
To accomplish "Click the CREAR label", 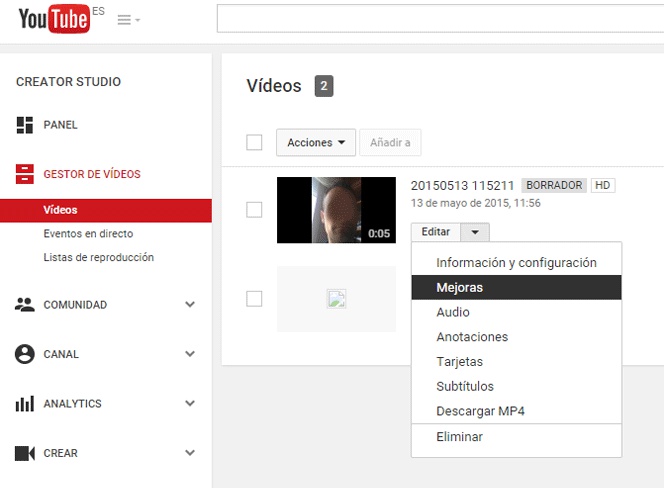I will [x=61, y=453].
